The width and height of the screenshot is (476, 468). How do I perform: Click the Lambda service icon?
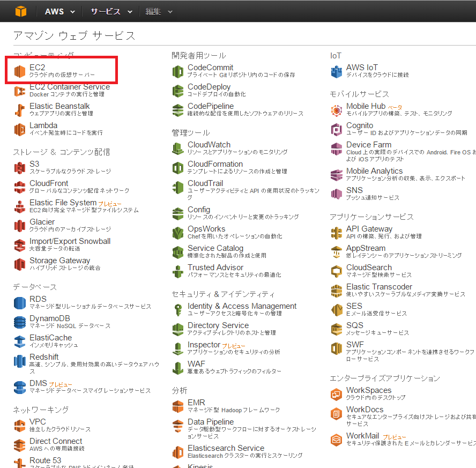pyautogui.click(x=20, y=129)
